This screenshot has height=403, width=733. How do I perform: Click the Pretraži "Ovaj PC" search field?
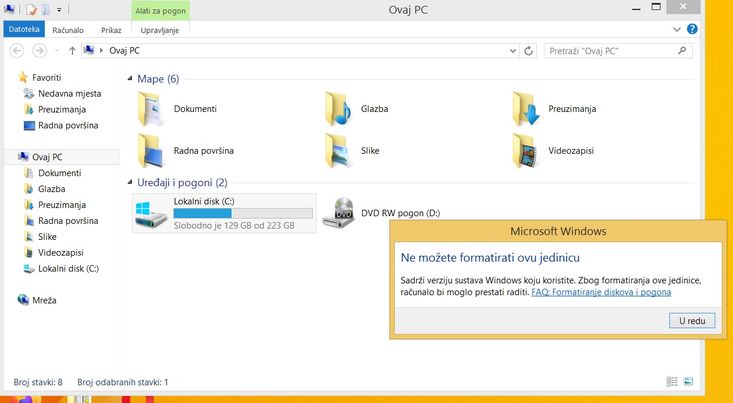pos(618,51)
